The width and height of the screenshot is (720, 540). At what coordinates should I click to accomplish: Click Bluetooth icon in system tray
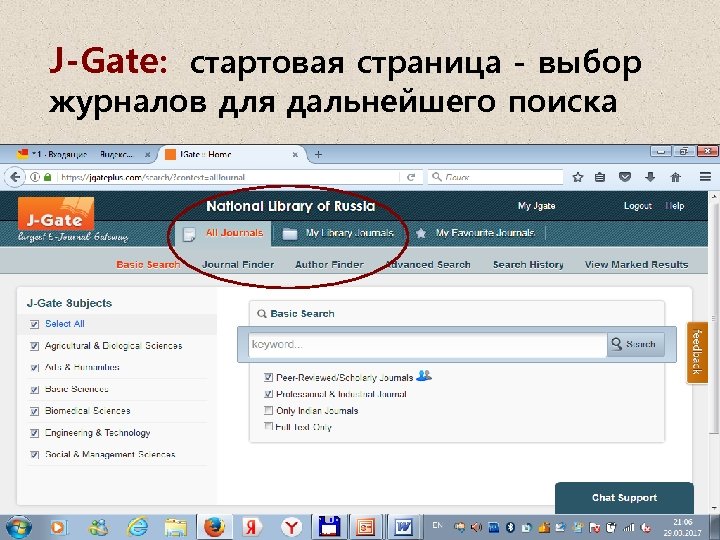510,527
